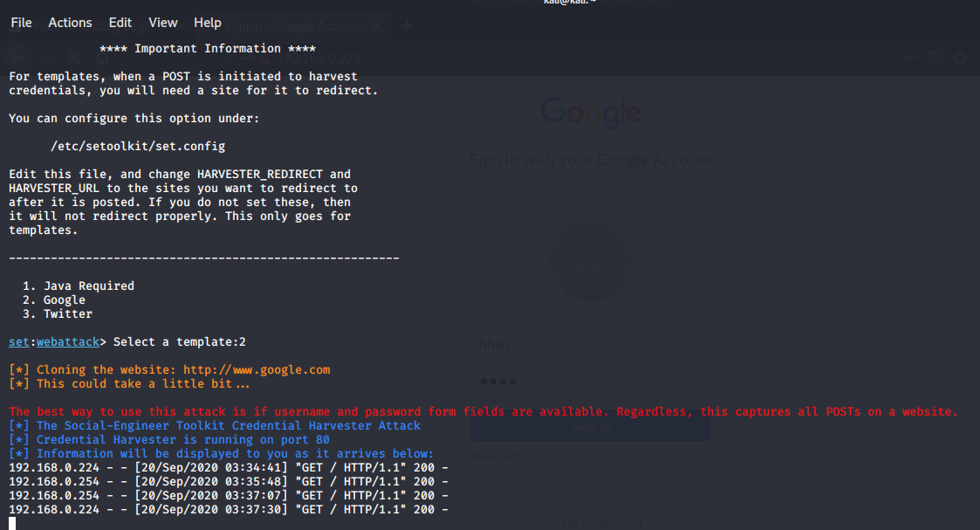Click the profile avatar placeholder

[x=591, y=260]
